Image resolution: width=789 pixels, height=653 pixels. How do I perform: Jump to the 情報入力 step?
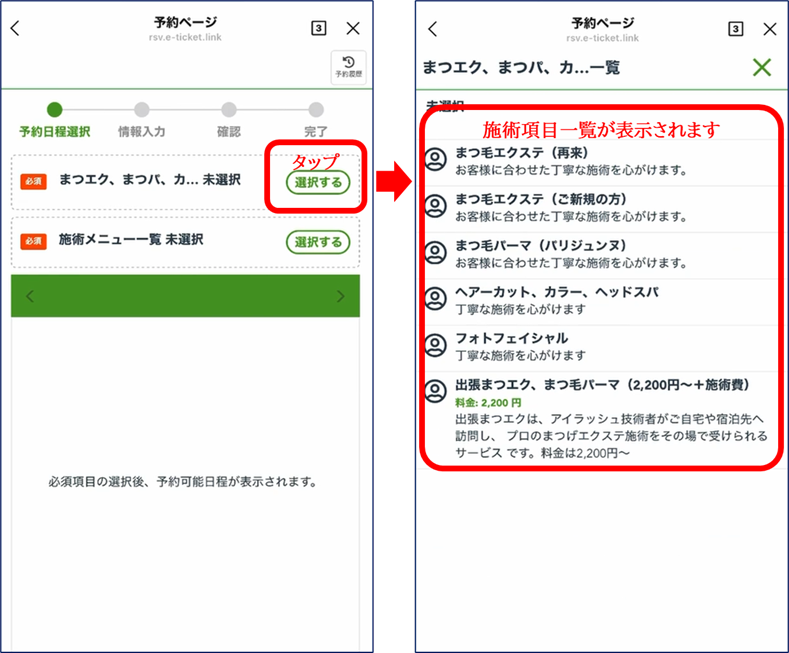[x=141, y=110]
